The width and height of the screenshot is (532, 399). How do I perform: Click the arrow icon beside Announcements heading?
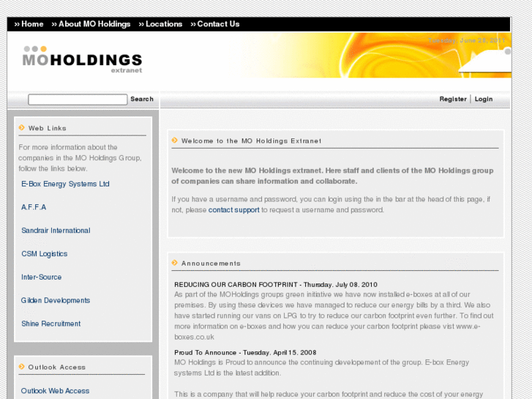coord(175,263)
